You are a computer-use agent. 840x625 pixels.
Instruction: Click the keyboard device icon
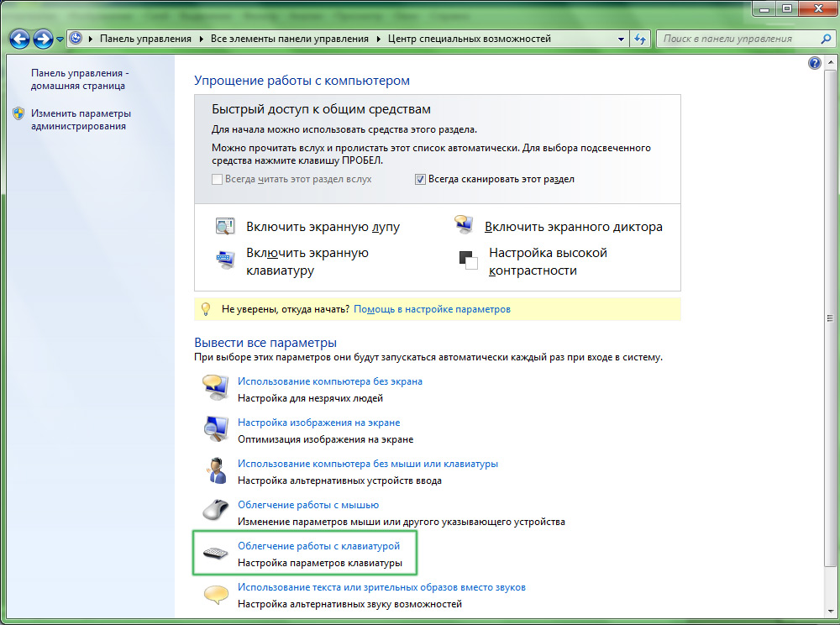point(216,553)
